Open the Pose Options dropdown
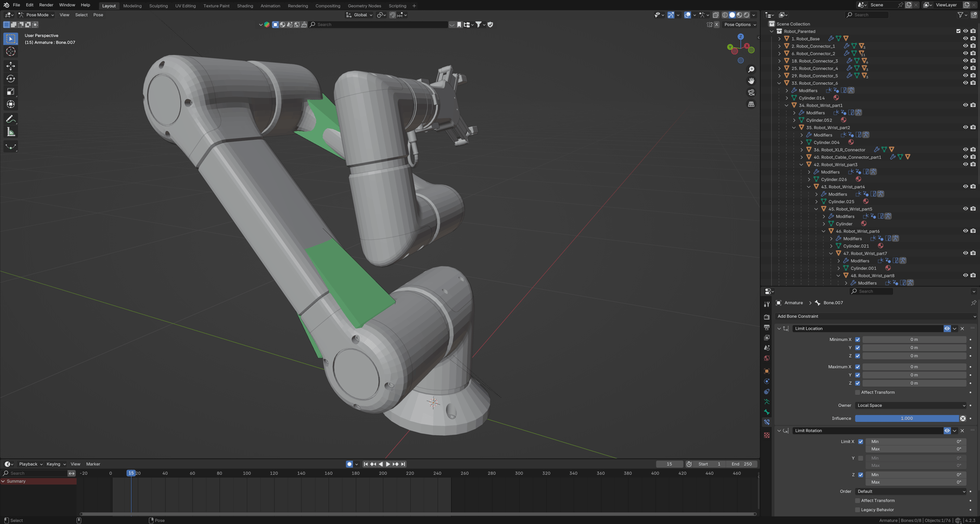This screenshot has width=980, height=524. [x=740, y=25]
